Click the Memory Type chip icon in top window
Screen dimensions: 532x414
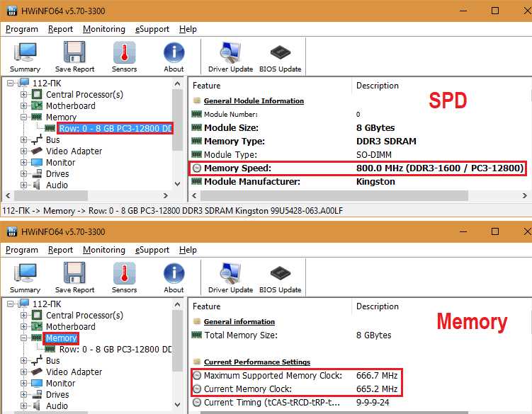pyautogui.click(x=196, y=141)
